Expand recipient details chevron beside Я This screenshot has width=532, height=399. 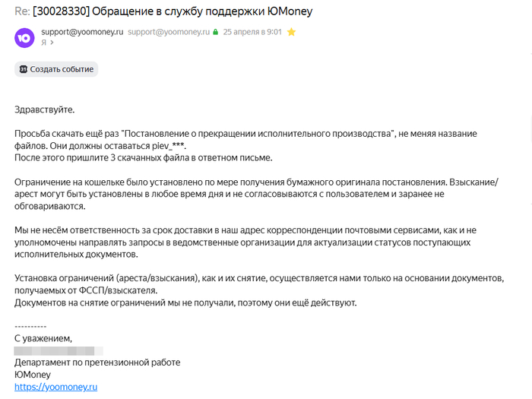tap(52, 43)
